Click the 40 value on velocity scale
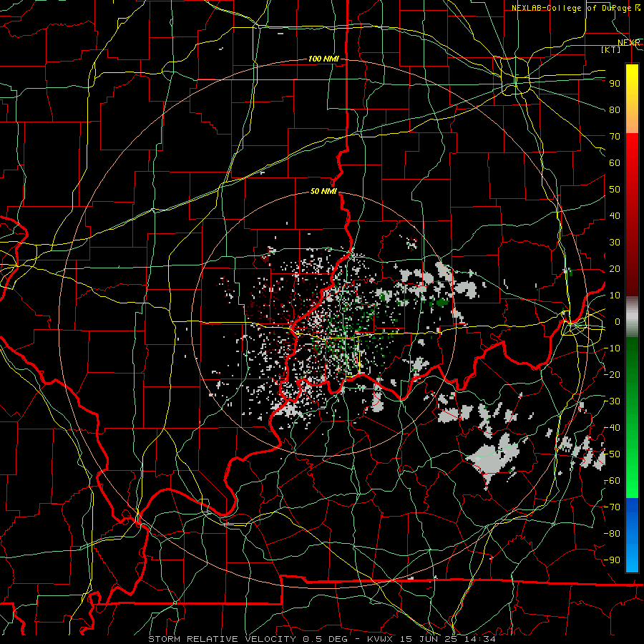Screen dimensions: 644x644 click(x=615, y=216)
